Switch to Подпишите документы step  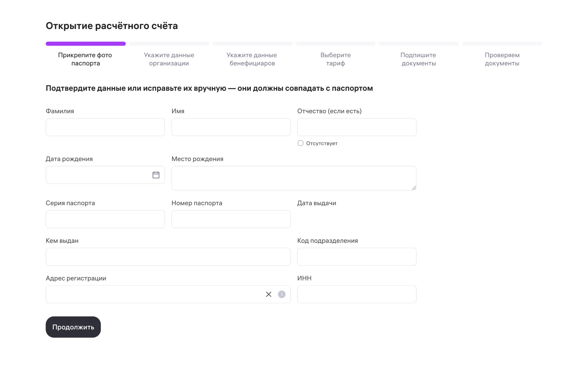click(x=419, y=59)
